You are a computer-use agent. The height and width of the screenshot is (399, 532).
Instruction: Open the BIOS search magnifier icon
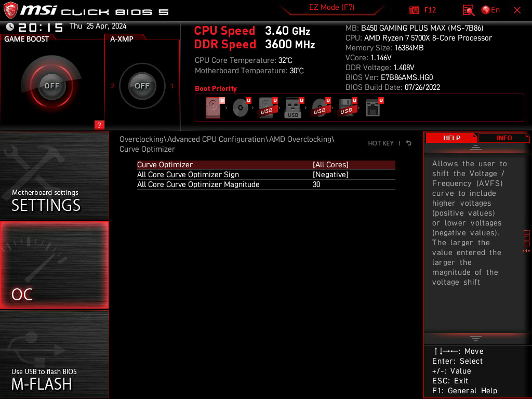tap(468, 10)
